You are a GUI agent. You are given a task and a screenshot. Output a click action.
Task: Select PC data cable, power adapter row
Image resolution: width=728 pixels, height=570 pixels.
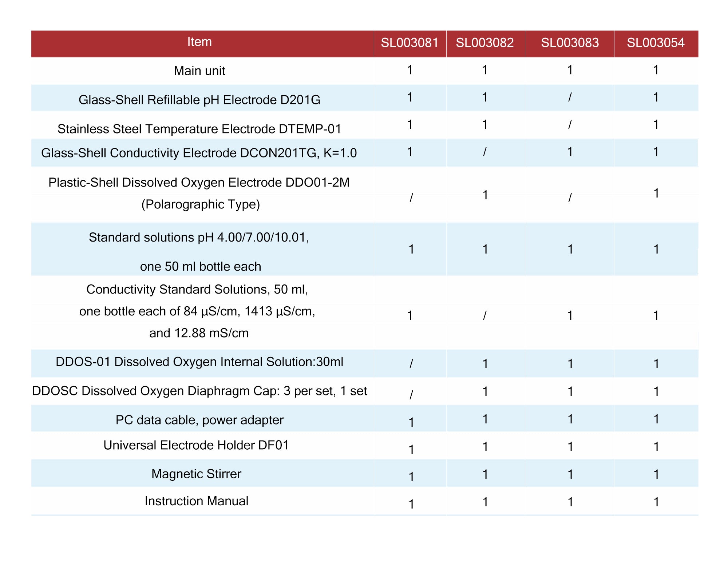[x=199, y=420]
